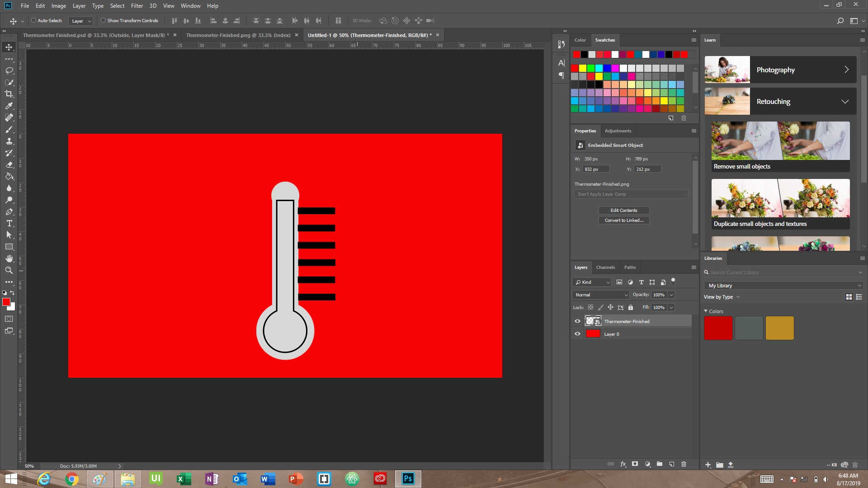
Task: Toggle Quick Mask mode
Action: coord(9,319)
